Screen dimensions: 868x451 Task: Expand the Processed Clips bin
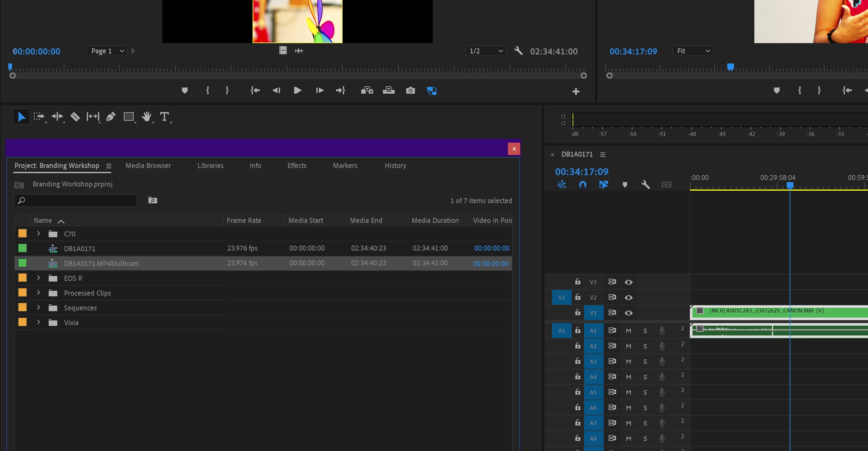tap(39, 293)
